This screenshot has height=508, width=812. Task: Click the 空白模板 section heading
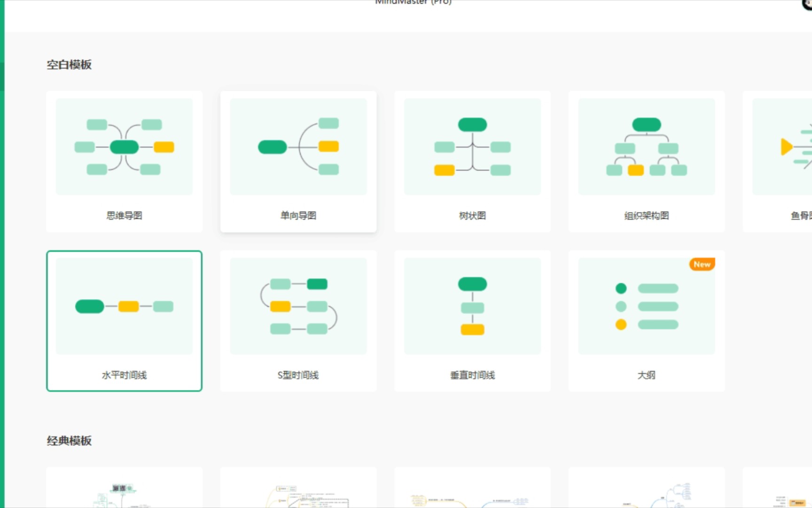[x=69, y=64]
